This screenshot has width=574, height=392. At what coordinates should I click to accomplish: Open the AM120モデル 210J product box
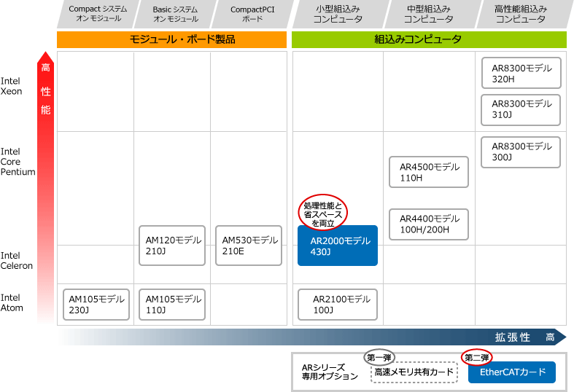(172, 246)
